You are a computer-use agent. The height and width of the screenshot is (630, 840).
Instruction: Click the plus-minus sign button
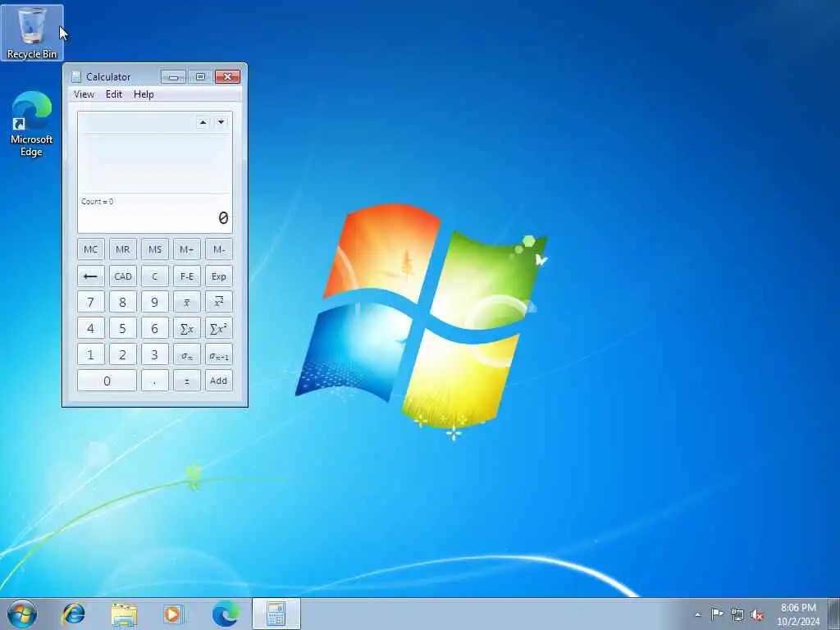pos(186,381)
